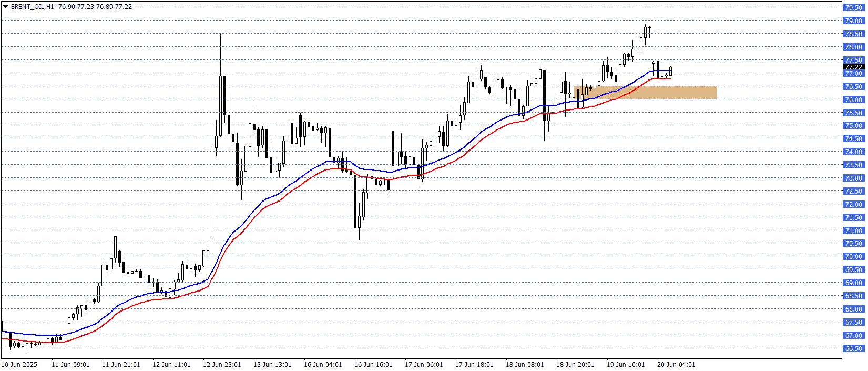This screenshot has height=371, width=868.
Task: Click the BRENT_OIL,H1 chart title text
Action: [x=32, y=7]
